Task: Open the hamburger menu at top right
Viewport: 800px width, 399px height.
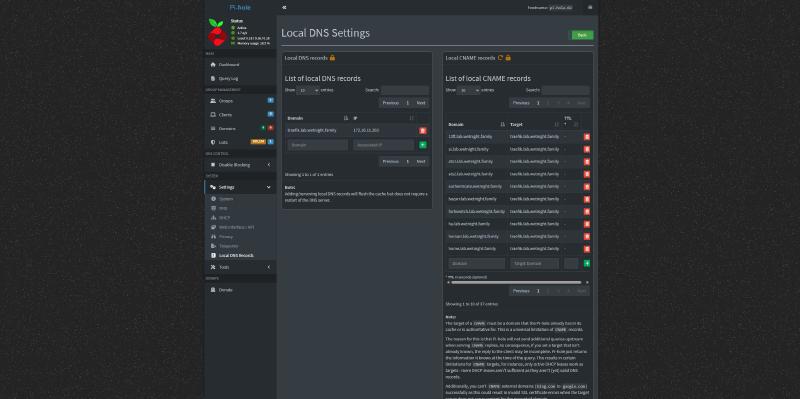Action: coord(590,8)
